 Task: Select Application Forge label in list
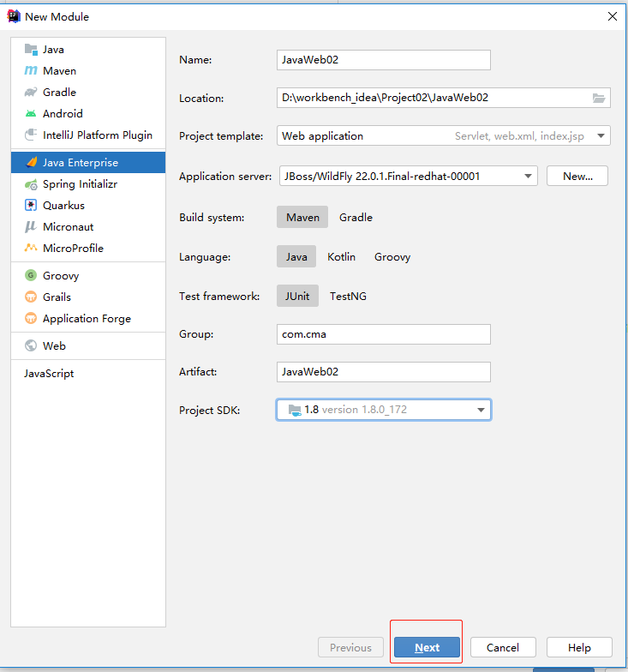tap(87, 319)
